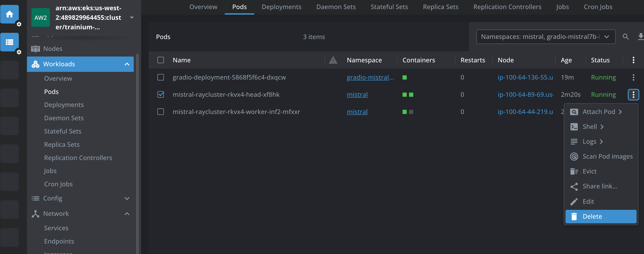Click the home icon in the left rail
This screenshot has width=644, height=254.
(10, 14)
